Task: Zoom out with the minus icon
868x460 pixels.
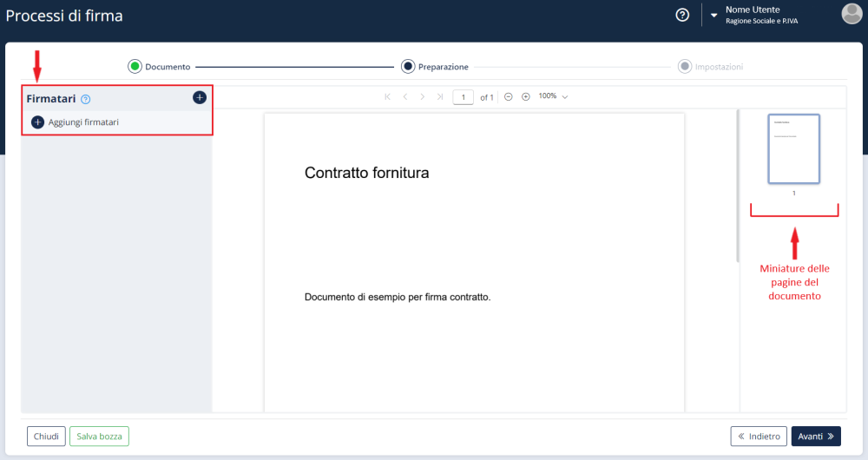Action: [508, 97]
